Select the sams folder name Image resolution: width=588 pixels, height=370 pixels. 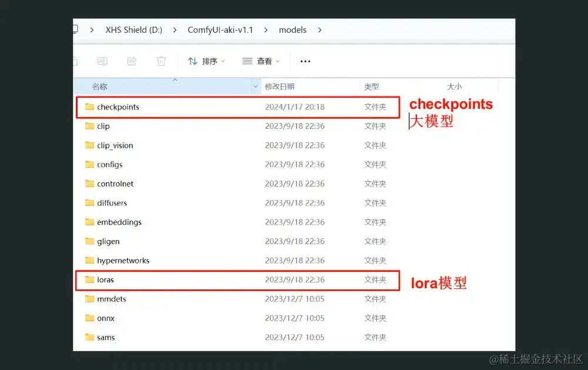coord(106,338)
